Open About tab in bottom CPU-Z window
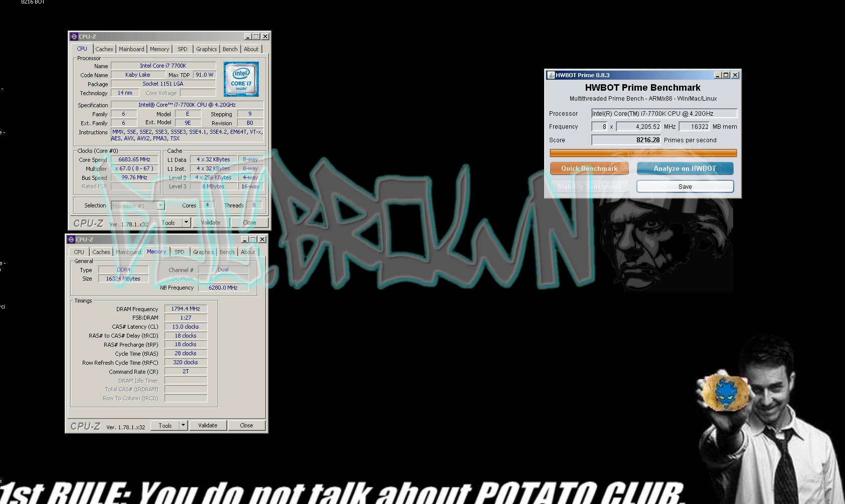This screenshot has height=504, width=845. (248, 252)
